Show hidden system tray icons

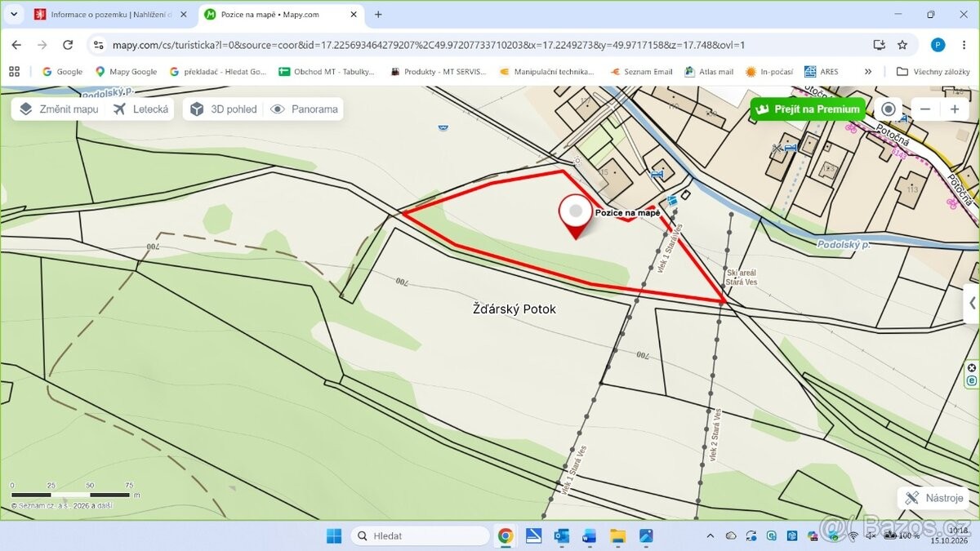click(710, 535)
